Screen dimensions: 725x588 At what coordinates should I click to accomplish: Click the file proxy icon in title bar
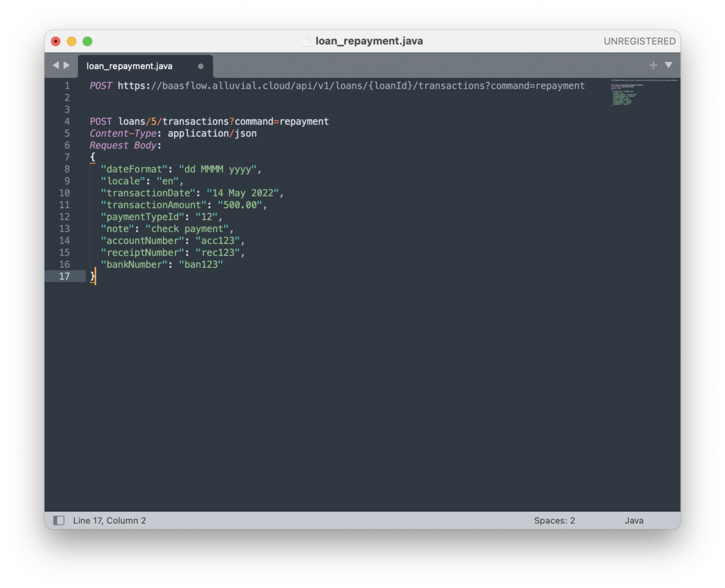click(306, 41)
